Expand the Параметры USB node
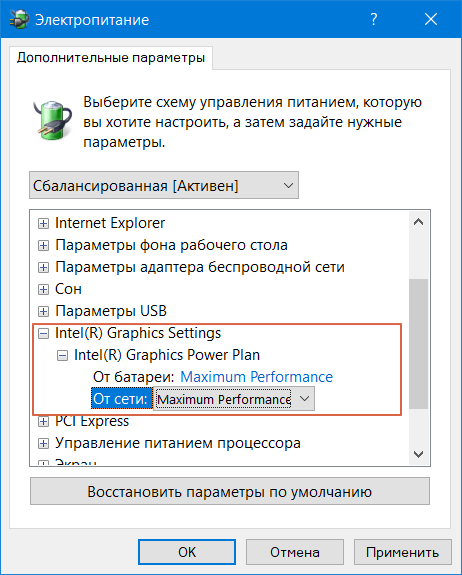This screenshot has width=462, height=575. [43, 311]
